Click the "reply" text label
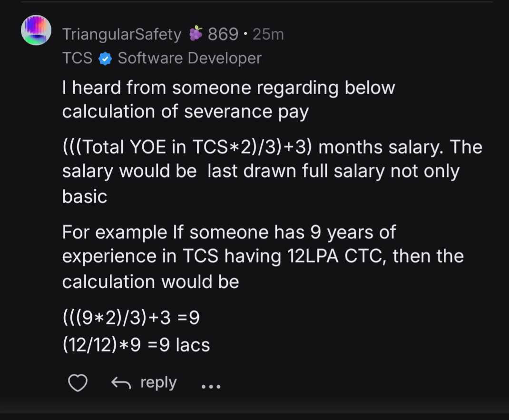The image size is (509, 420). click(x=158, y=382)
